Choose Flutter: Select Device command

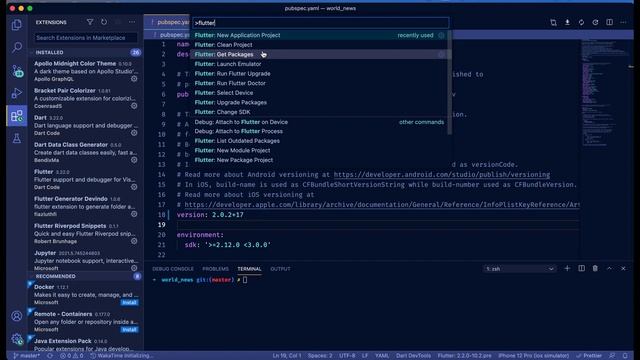(320, 93)
